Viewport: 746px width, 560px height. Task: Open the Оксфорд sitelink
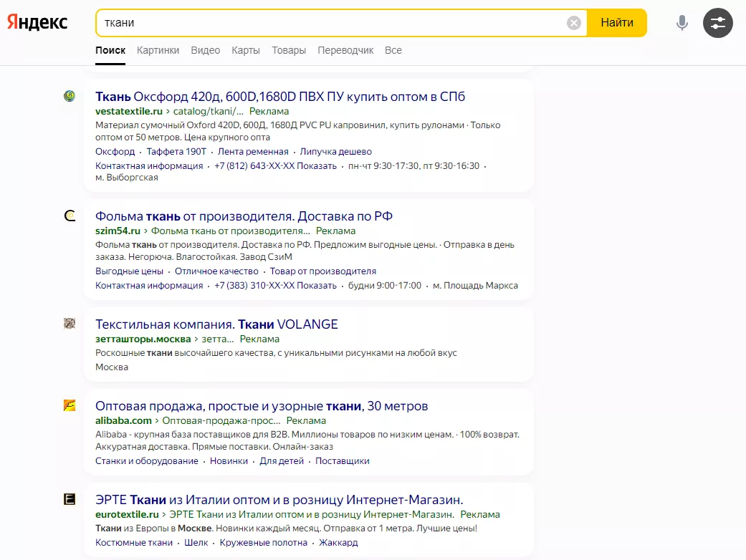115,151
